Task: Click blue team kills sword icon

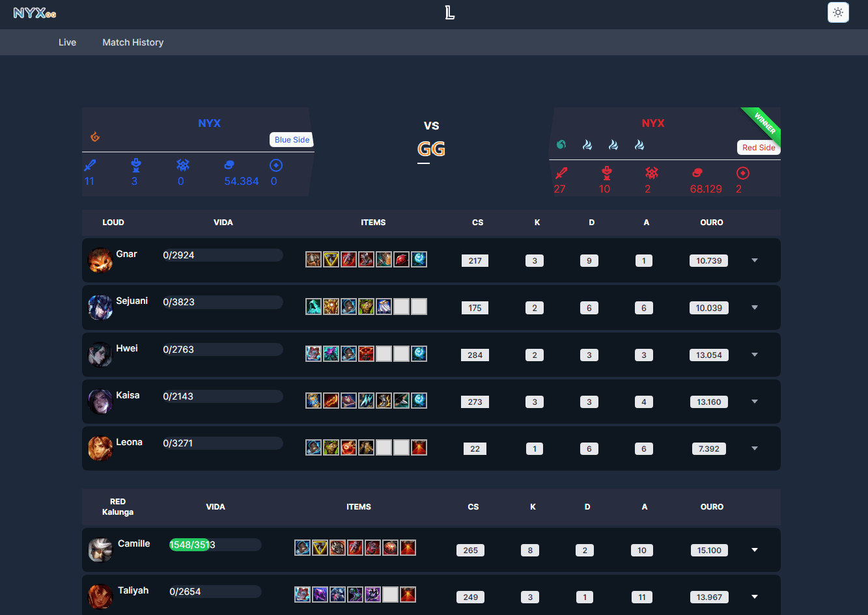Action: click(x=90, y=165)
